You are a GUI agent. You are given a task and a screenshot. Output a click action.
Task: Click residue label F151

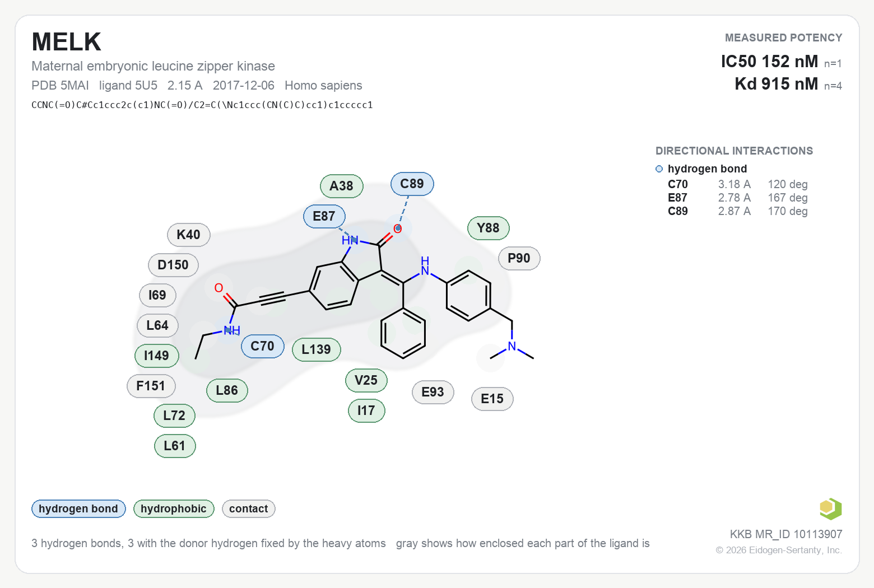pyautogui.click(x=151, y=386)
